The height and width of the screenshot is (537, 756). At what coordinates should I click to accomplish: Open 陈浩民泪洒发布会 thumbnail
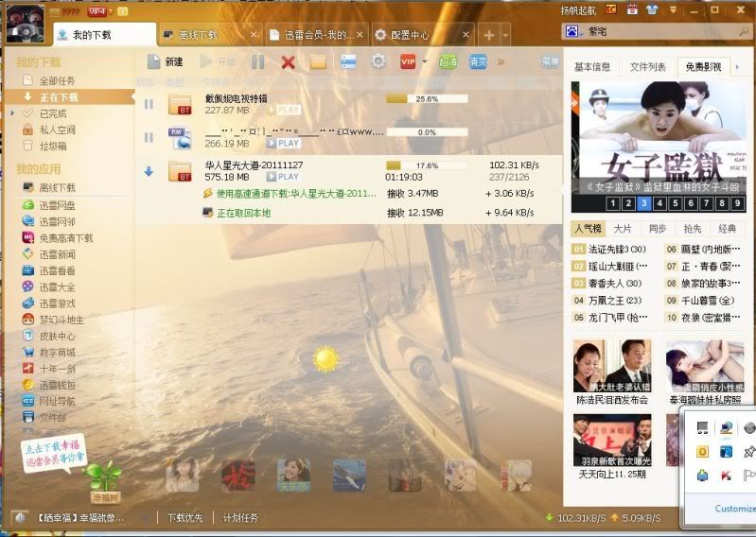pos(612,366)
